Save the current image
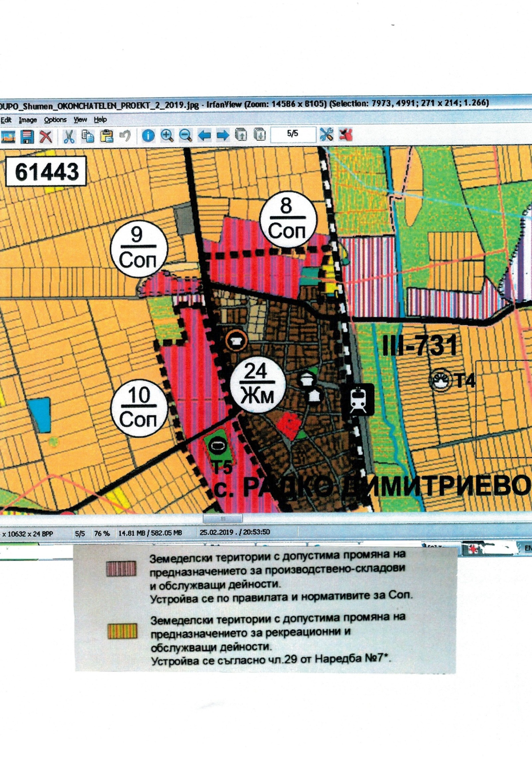 (27, 136)
